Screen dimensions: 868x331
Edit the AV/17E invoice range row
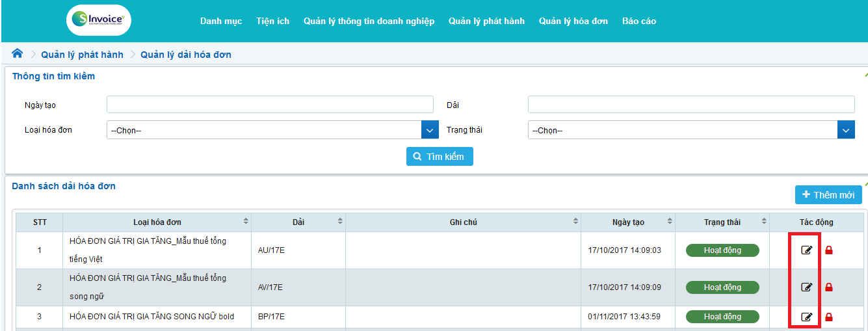(806, 287)
